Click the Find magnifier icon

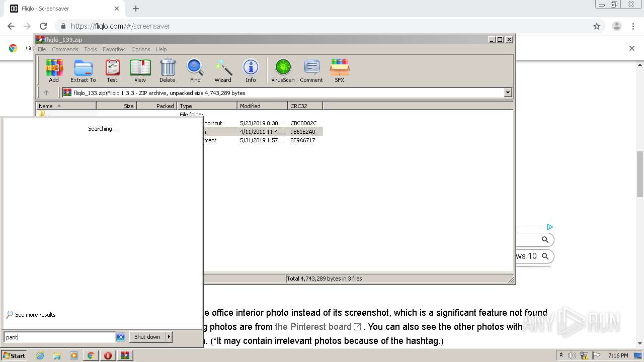[x=195, y=70]
